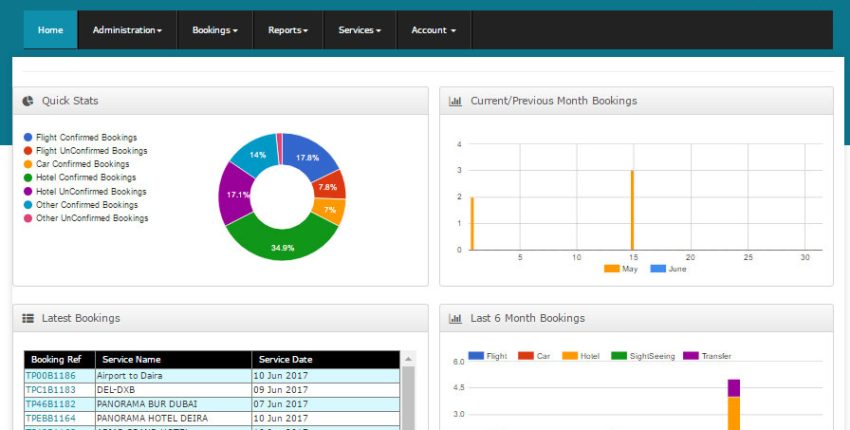Open the Services menu
The width and height of the screenshot is (850, 430).
point(359,30)
